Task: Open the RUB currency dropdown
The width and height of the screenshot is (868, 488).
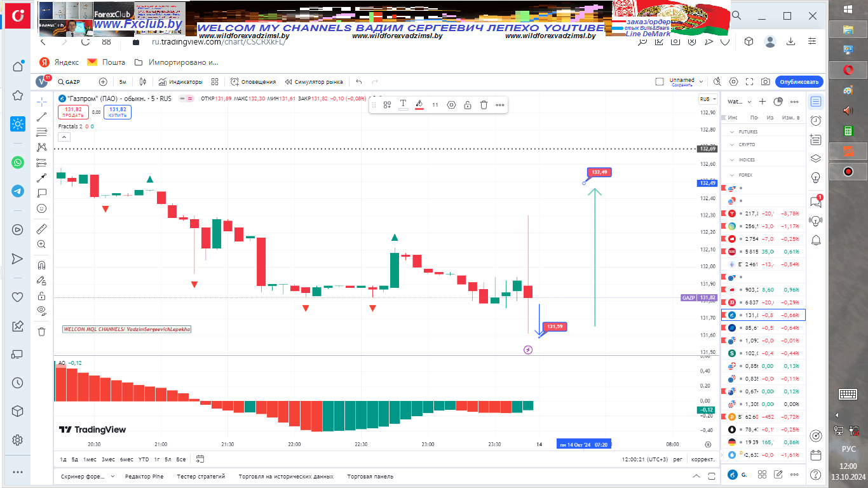Action: 709,99
